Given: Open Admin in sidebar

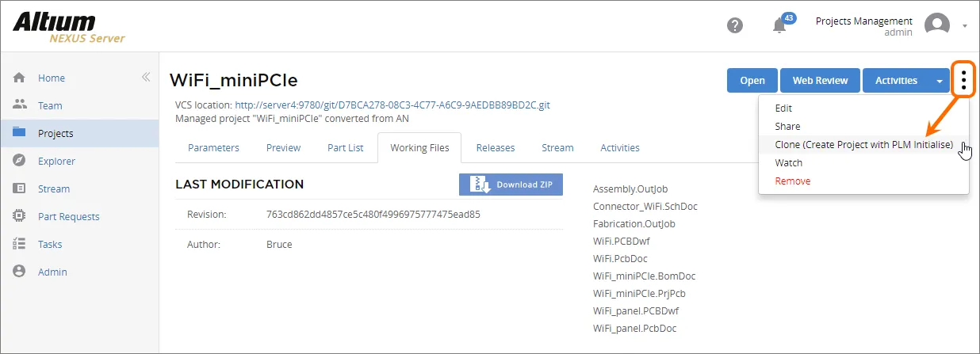Looking at the screenshot, I should coord(52,272).
